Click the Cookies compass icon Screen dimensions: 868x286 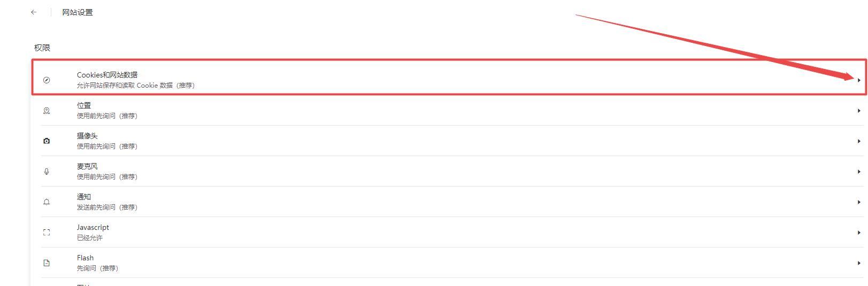[x=47, y=80]
